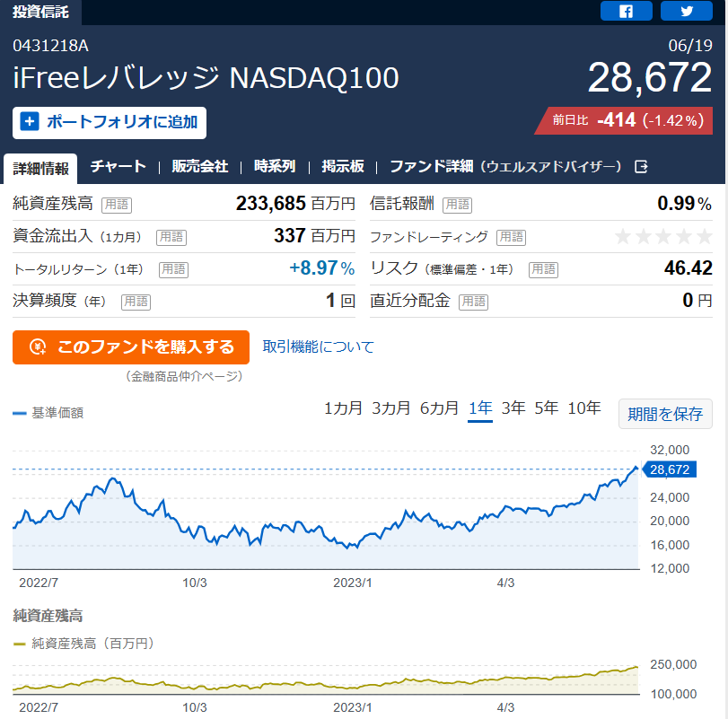Switch to the チャート tab
Viewport: 728px width, 719px height.
(118, 166)
